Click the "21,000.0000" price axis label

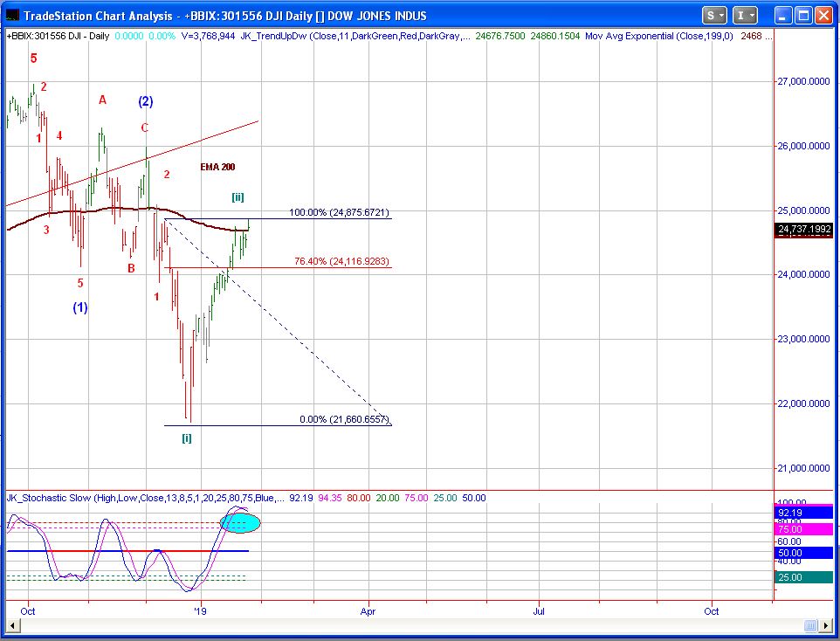(x=803, y=468)
